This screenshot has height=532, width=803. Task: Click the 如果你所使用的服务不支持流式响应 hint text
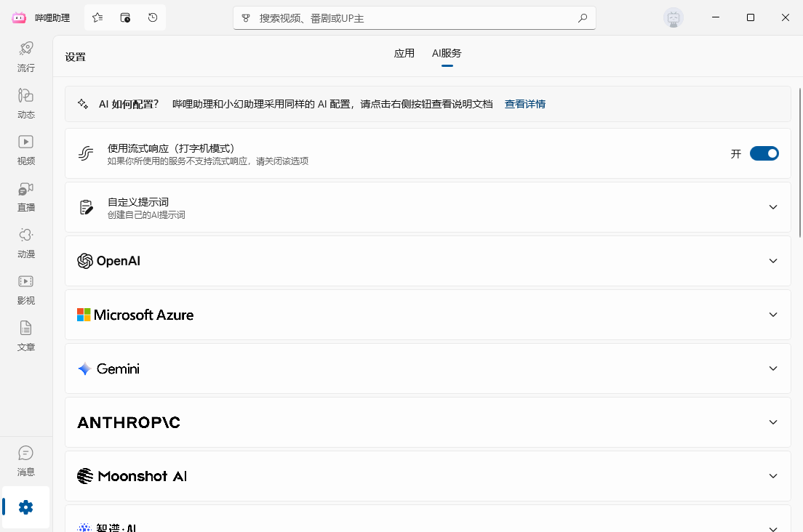[207, 161]
